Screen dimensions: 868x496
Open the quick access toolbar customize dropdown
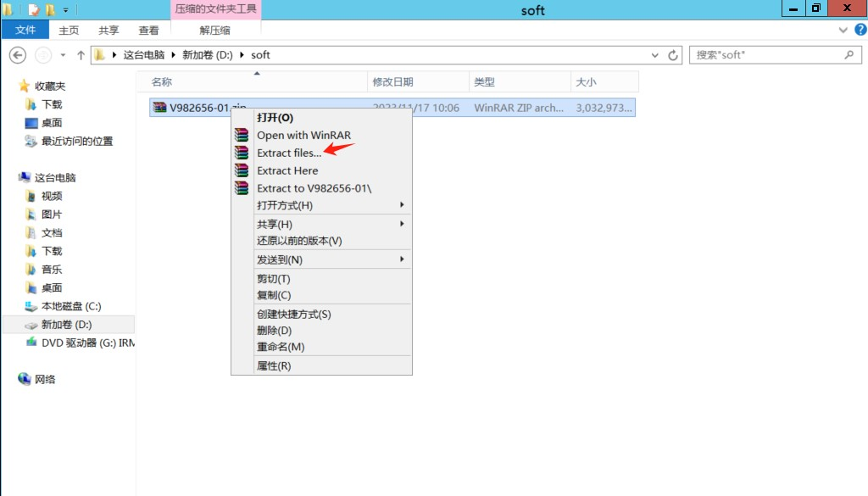click(x=66, y=8)
